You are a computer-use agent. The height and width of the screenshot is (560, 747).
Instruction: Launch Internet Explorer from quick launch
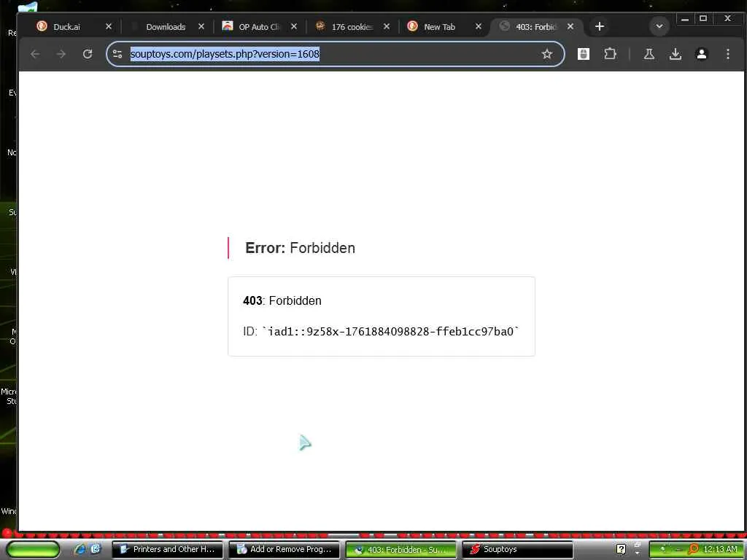[x=80, y=549]
